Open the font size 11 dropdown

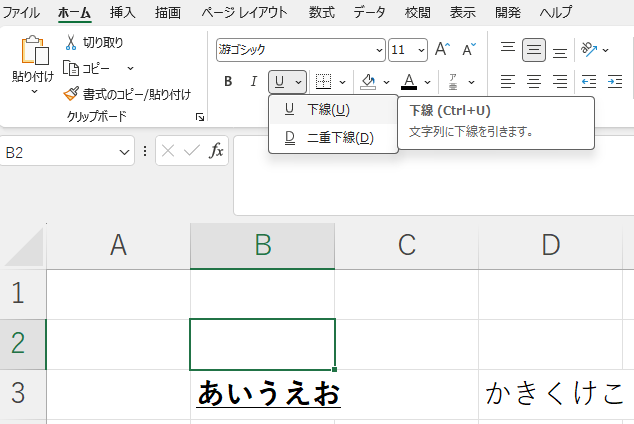coord(421,50)
